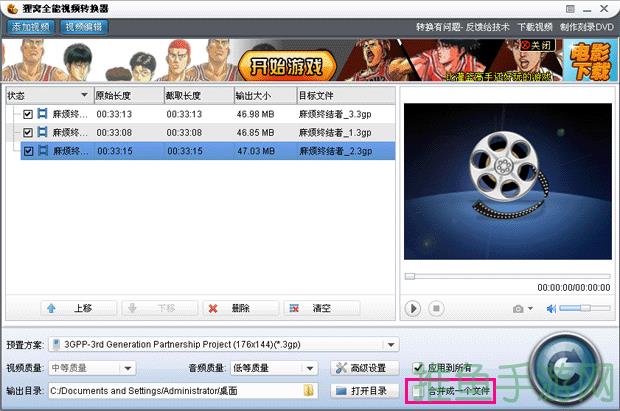Click the 输出目录 path input field
Viewport: 620px width, 411px height.
175,389
